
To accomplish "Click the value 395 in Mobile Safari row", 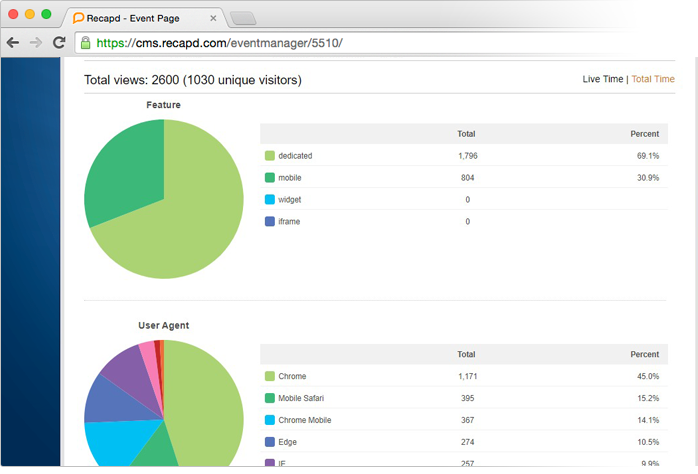I will coord(467,398).
